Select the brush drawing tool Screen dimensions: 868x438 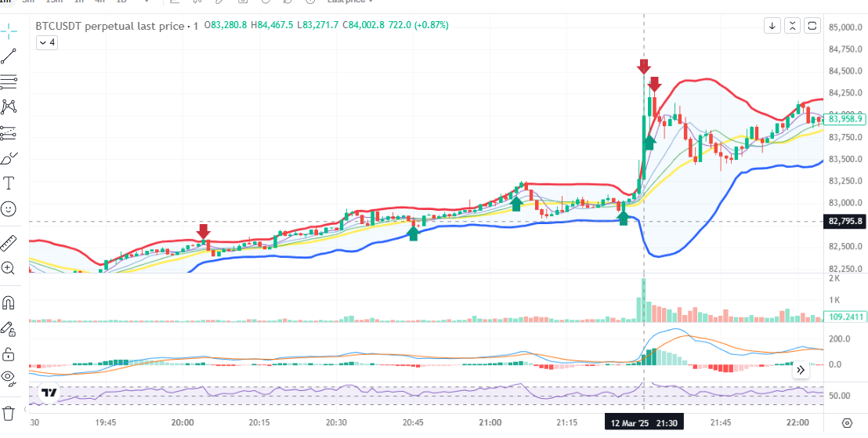[9, 158]
